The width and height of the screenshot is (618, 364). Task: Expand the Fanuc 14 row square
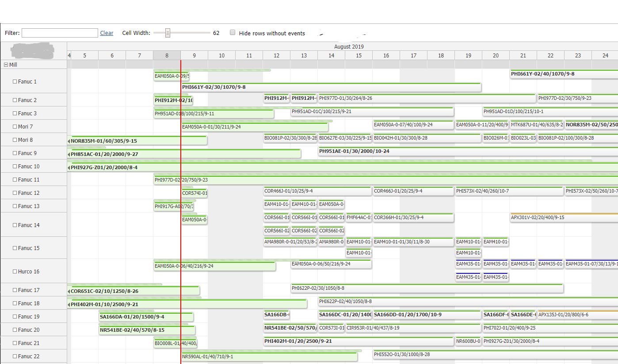click(x=15, y=225)
